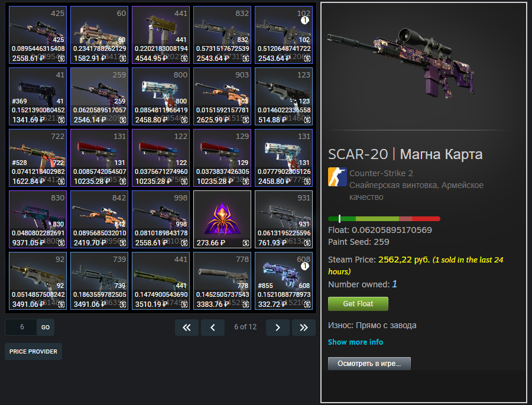Click the Counter-Strike 2 game icon
Viewport: 532px width, 405px height.
pos(338,177)
